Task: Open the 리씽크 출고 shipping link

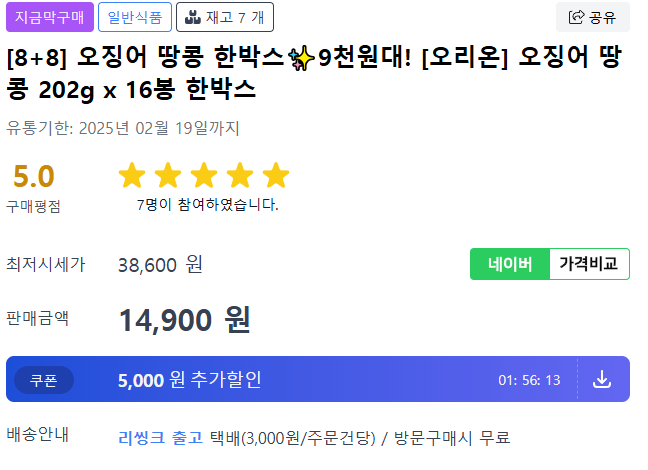Action: [160, 437]
